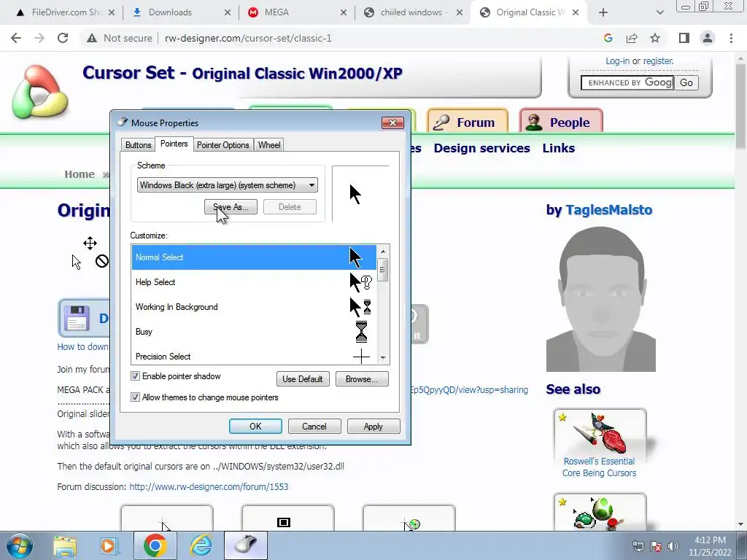Image resolution: width=747 pixels, height=560 pixels.
Task: Click the Home breadcrumb link
Action: [x=80, y=174]
